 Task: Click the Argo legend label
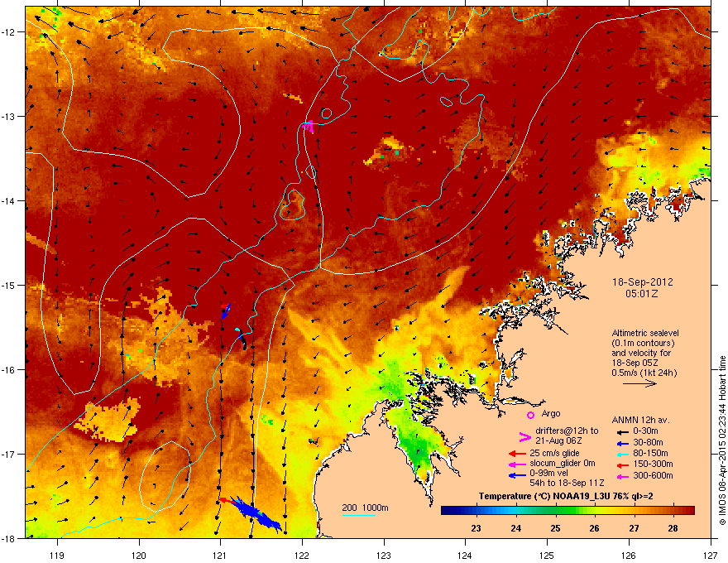tap(551, 413)
